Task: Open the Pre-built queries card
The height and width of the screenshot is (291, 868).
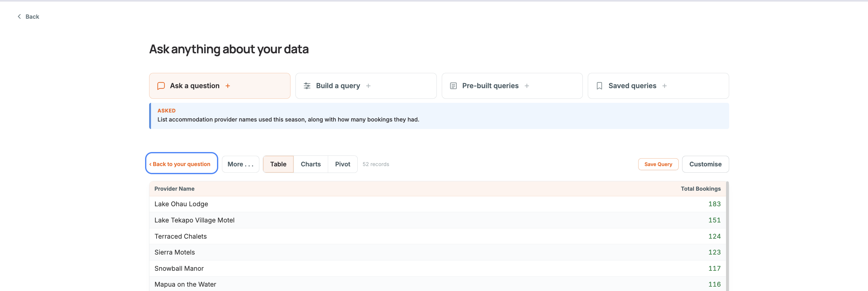Action: tap(512, 86)
